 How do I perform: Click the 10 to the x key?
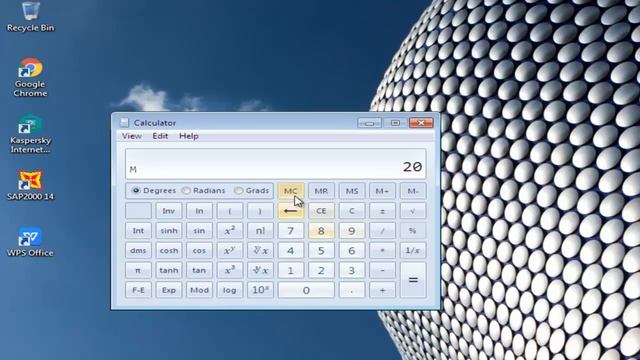pos(260,290)
